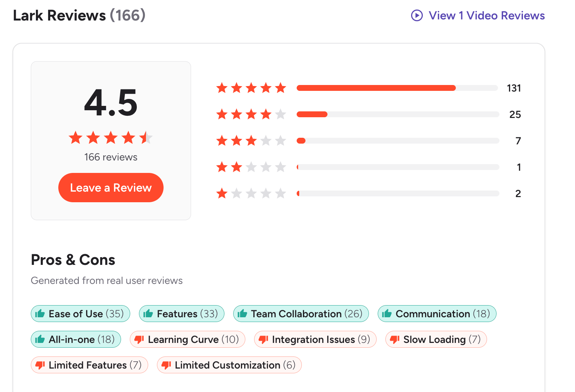Click Generated from real user reviews text
575x392 pixels.
tap(107, 281)
